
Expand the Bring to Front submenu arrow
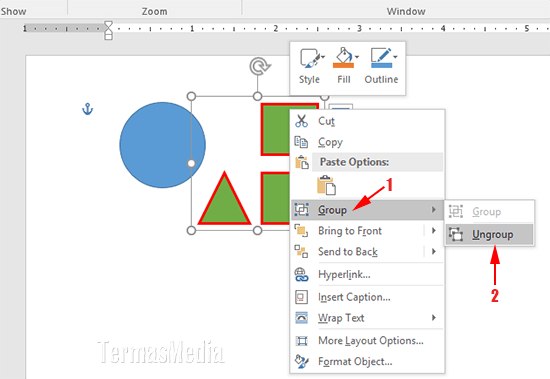434,231
